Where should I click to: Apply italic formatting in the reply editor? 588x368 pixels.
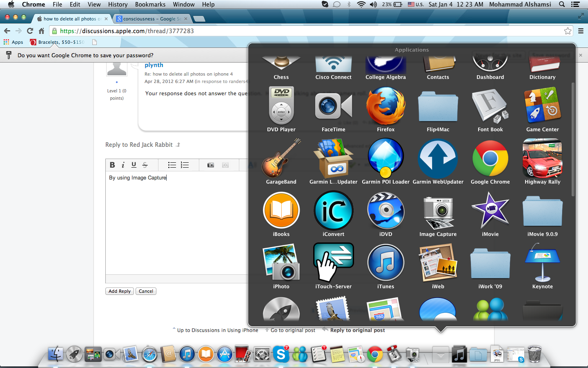[123, 165]
